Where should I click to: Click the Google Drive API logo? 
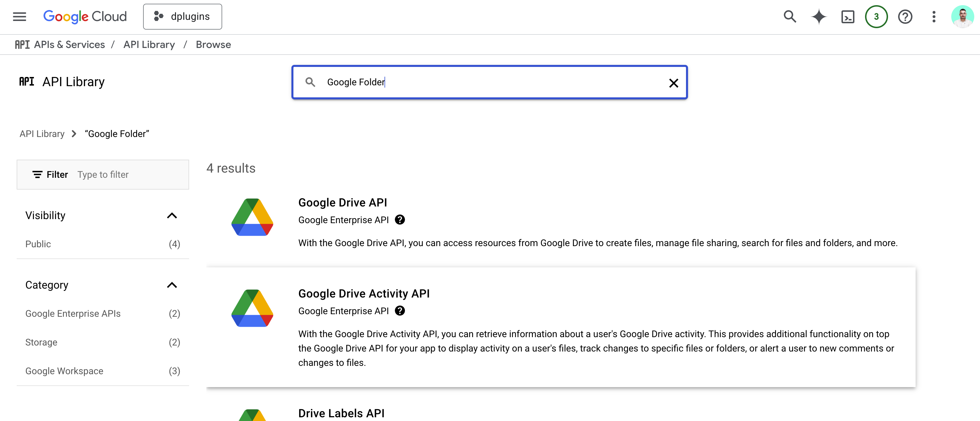[x=252, y=217]
